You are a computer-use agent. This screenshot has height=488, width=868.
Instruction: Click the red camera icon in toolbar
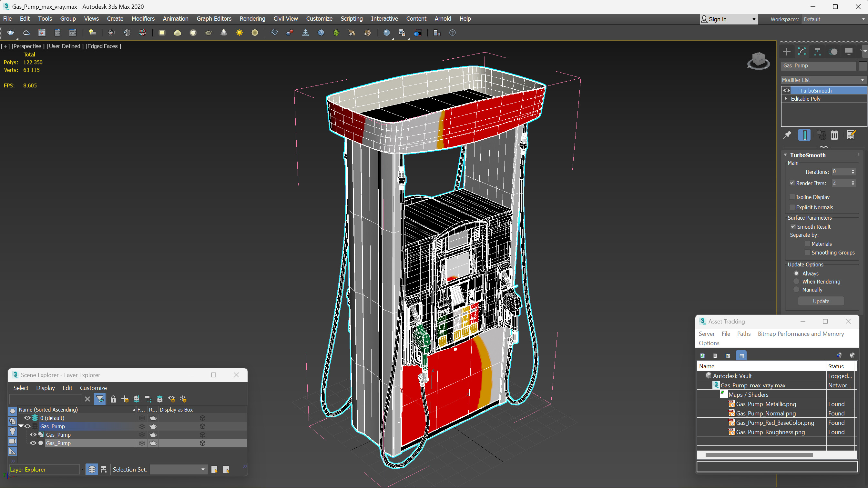[143, 33]
